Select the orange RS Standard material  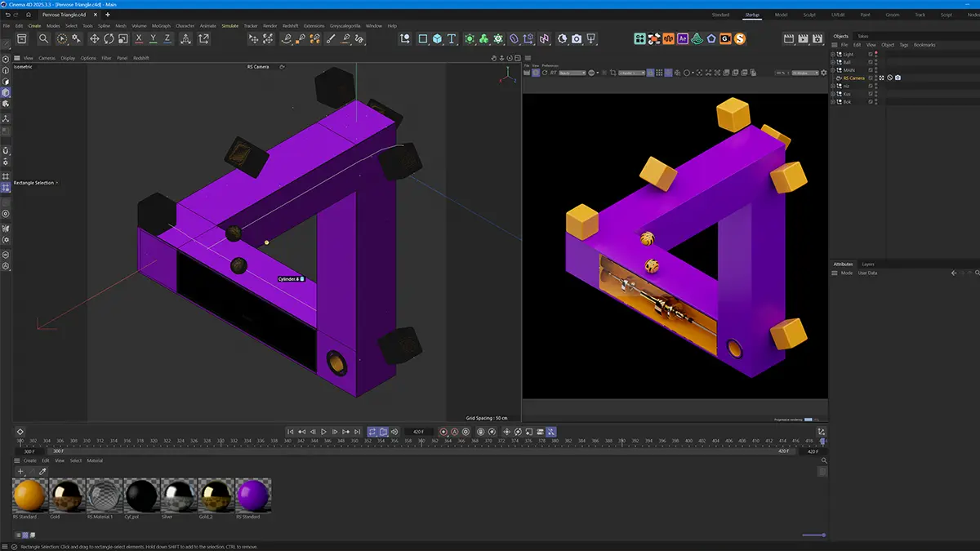click(x=29, y=495)
